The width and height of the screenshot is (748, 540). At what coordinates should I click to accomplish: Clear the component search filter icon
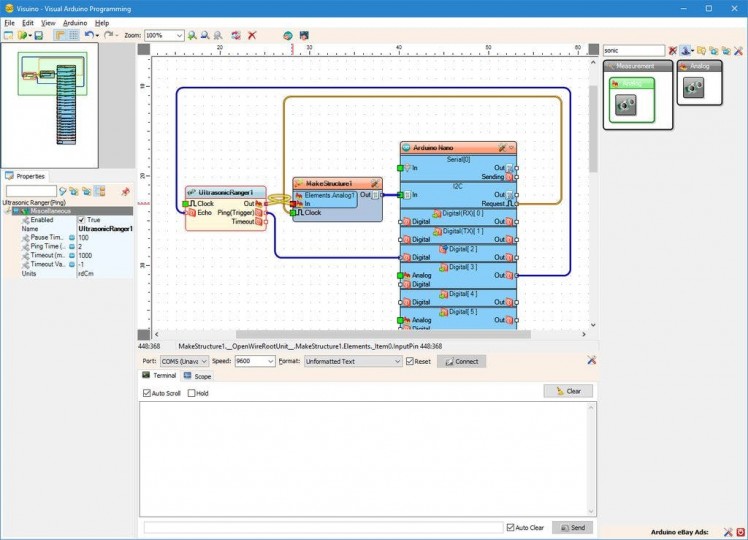tap(673, 50)
